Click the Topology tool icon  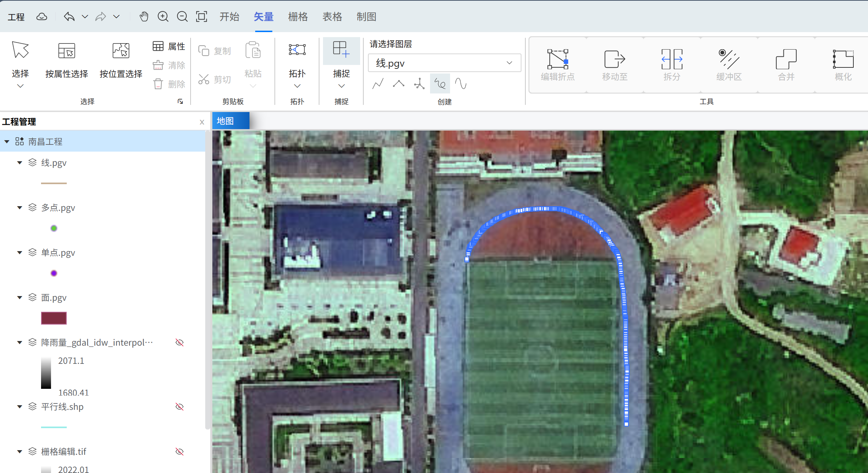tap(297, 50)
